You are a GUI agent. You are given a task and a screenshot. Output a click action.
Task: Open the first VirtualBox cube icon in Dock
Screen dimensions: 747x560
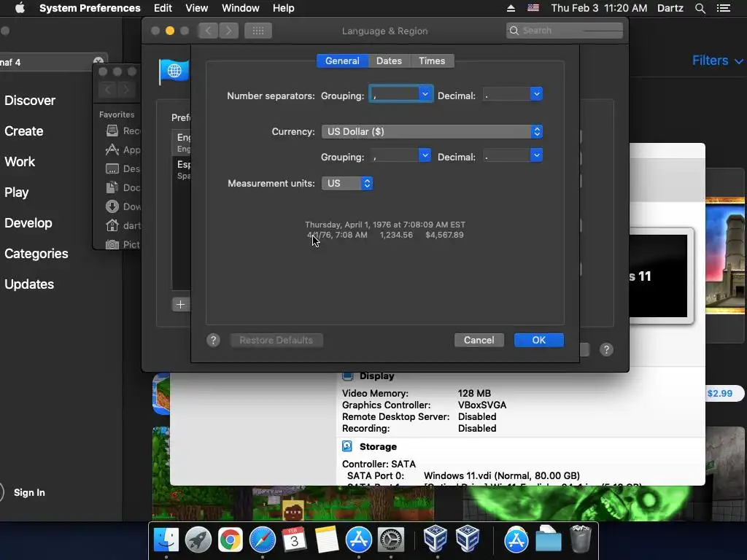tap(435, 539)
